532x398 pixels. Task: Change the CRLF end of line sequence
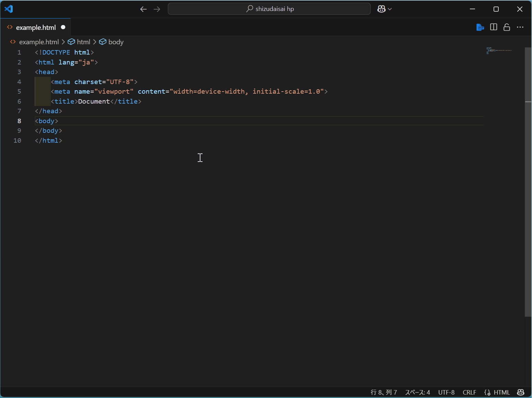click(469, 392)
